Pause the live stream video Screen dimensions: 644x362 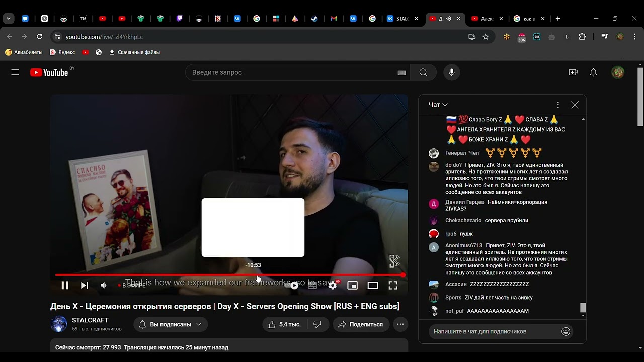coord(65,285)
